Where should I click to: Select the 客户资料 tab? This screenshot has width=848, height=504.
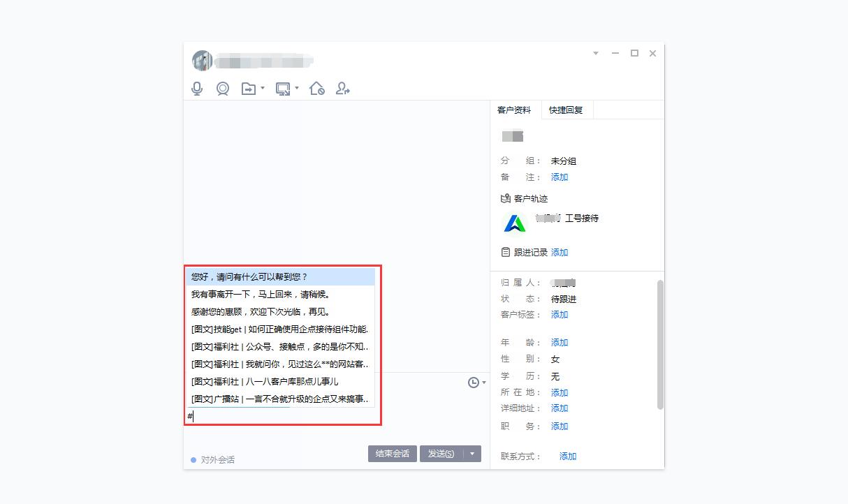[514, 110]
